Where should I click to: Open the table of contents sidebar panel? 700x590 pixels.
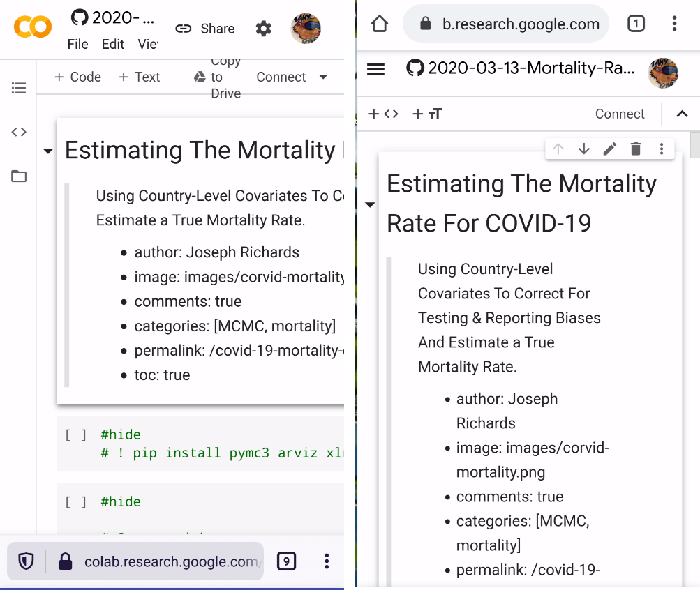click(19, 88)
